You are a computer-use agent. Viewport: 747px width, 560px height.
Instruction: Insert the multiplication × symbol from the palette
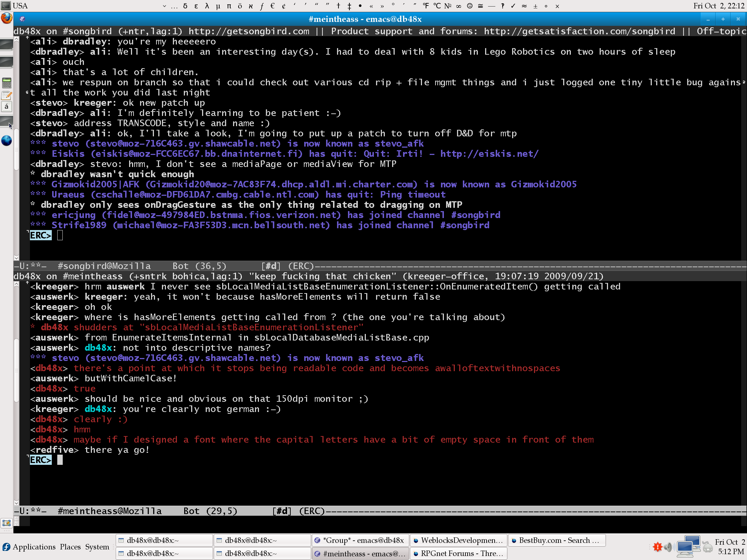[x=557, y=6]
